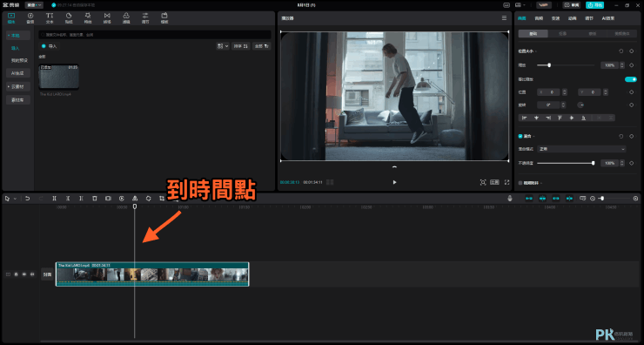Click the crop icon in timeline toolbar
The image size is (644, 345).
(x=162, y=198)
